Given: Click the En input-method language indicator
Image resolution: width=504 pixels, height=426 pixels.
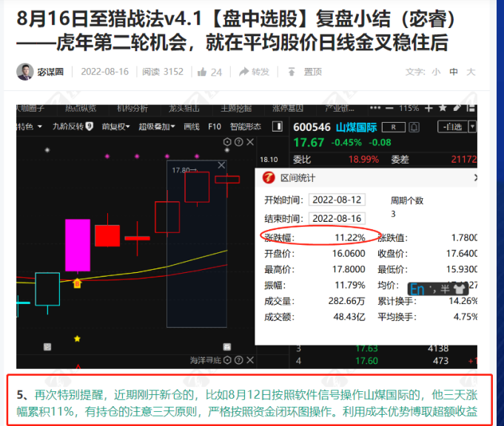Looking at the screenshot, I should click(x=417, y=289).
